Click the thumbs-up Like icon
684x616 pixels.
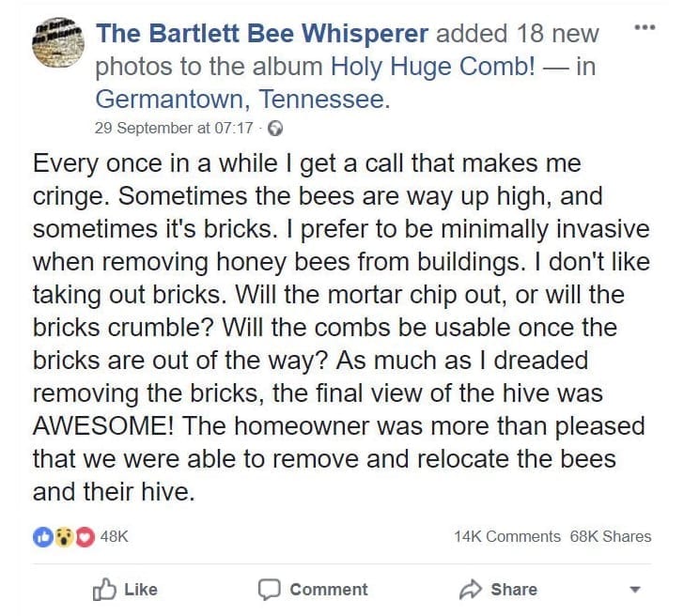tap(103, 589)
